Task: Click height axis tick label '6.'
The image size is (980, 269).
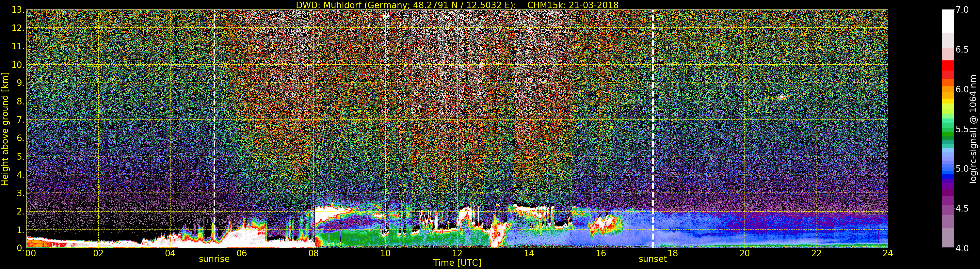Action: [21, 138]
